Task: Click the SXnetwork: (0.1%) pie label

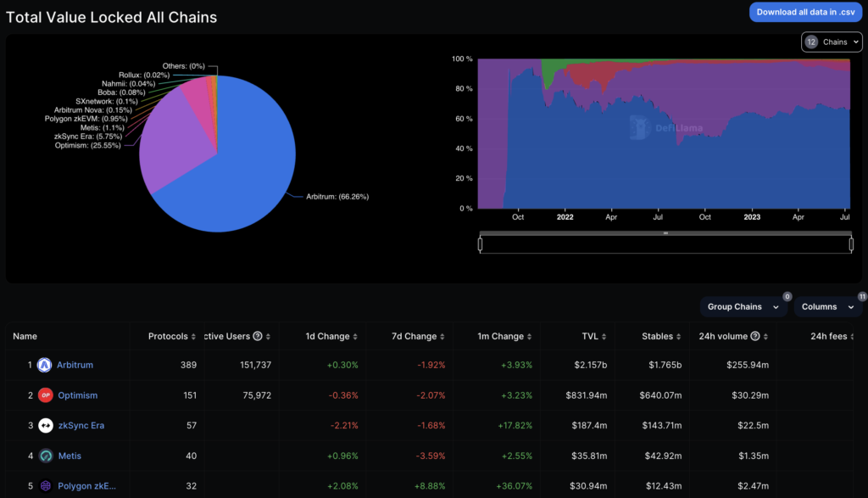Action: click(x=107, y=101)
